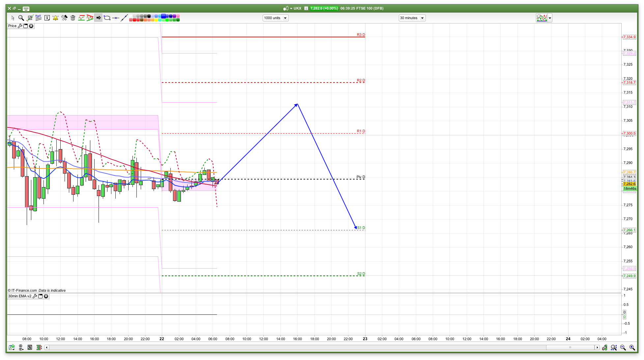Toggle the arrow drawing tool
The height and width of the screenshot is (360, 644).
click(98, 18)
